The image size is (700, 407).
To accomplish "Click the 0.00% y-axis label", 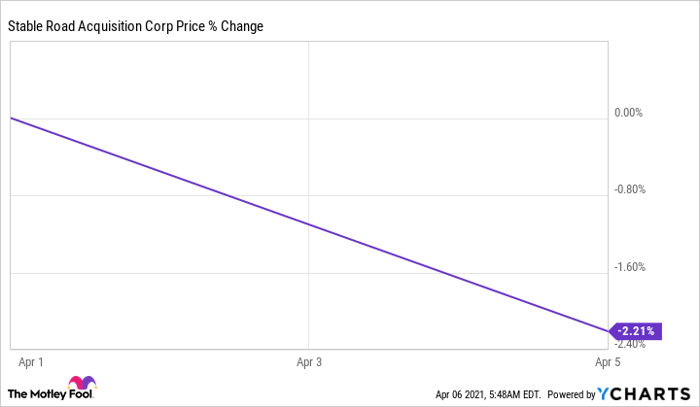I will pyautogui.click(x=628, y=112).
